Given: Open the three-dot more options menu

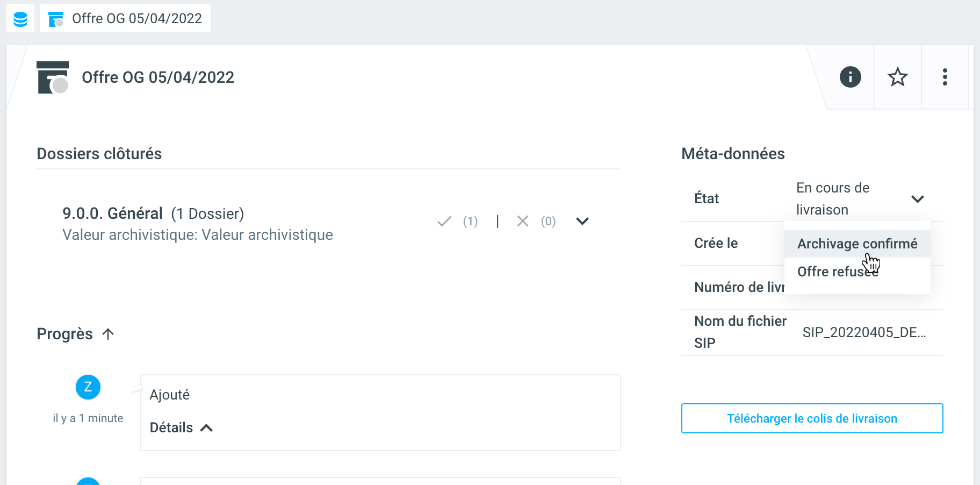Looking at the screenshot, I should [945, 77].
